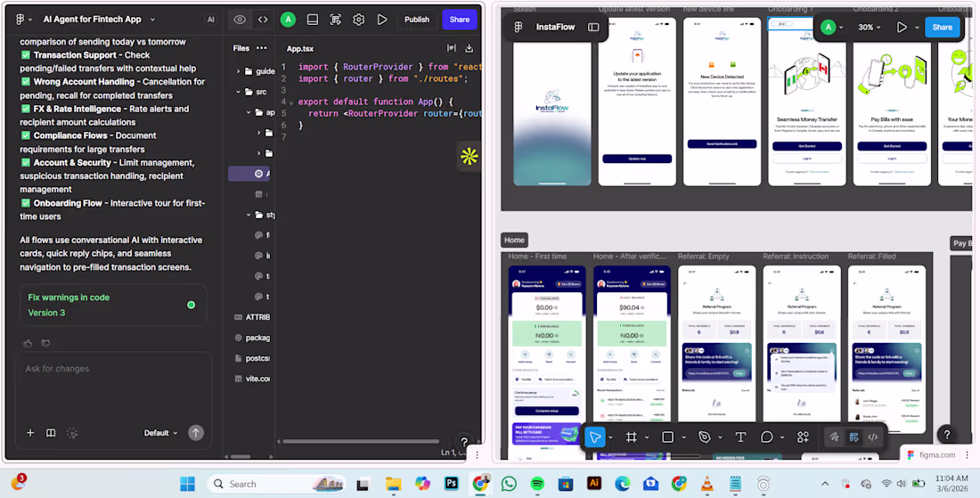Collapse the app folder under src

249,112
